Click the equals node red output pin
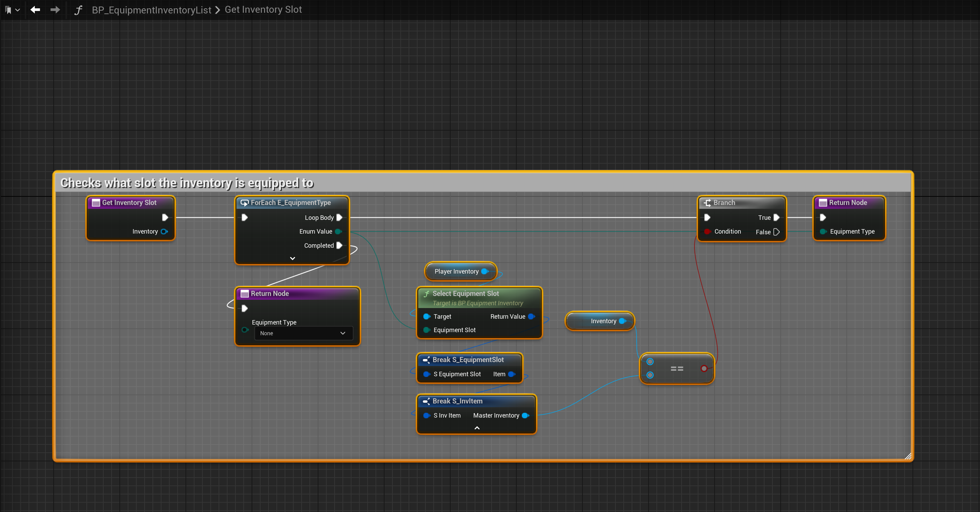This screenshot has height=512, width=980. (704, 368)
